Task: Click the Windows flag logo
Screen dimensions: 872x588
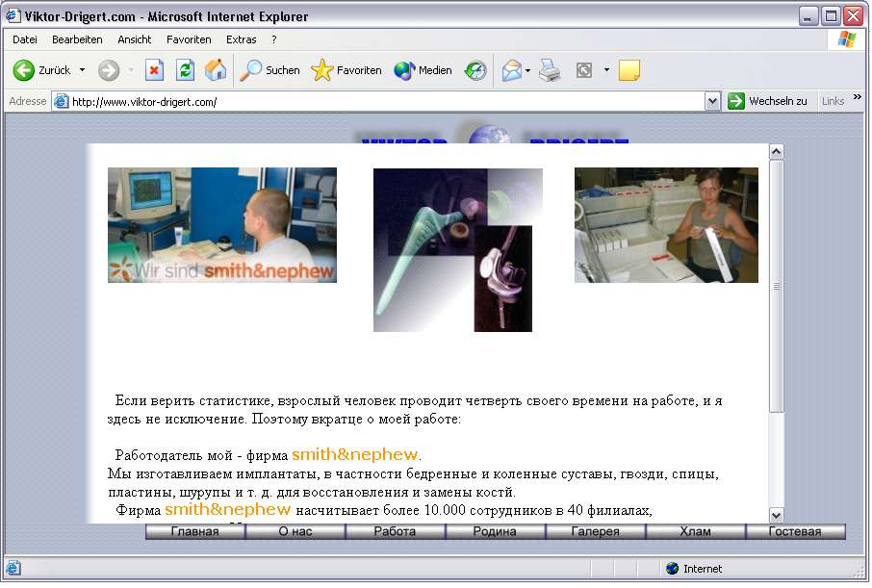Action: (847, 39)
